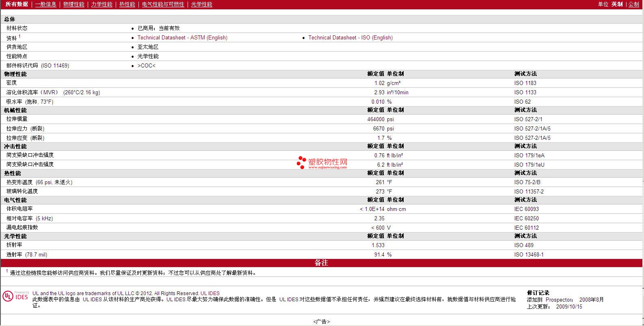Screen dimensions: 644x326
Task: Open the 热性能 tab
Action: (x=127, y=4)
